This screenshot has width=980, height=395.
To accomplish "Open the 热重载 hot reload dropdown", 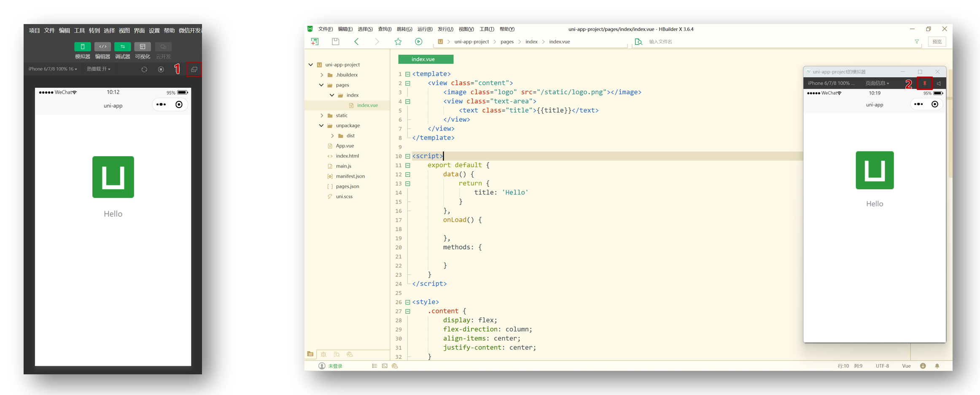I will 98,69.
